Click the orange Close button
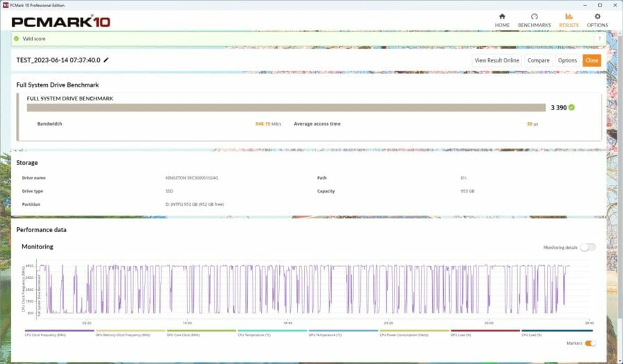Image resolution: width=623 pixels, height=364 pixels. pos(592,60)
